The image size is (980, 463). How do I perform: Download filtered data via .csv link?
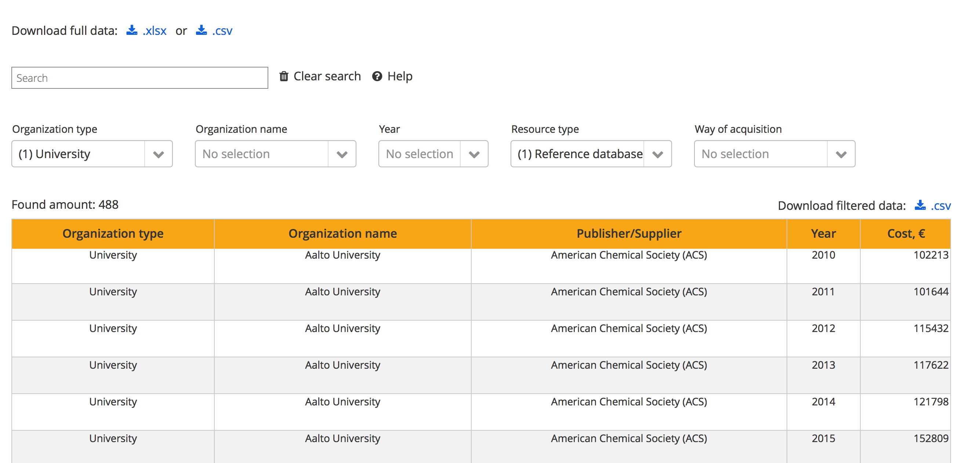pyautogui.click(x=940, y=206)
